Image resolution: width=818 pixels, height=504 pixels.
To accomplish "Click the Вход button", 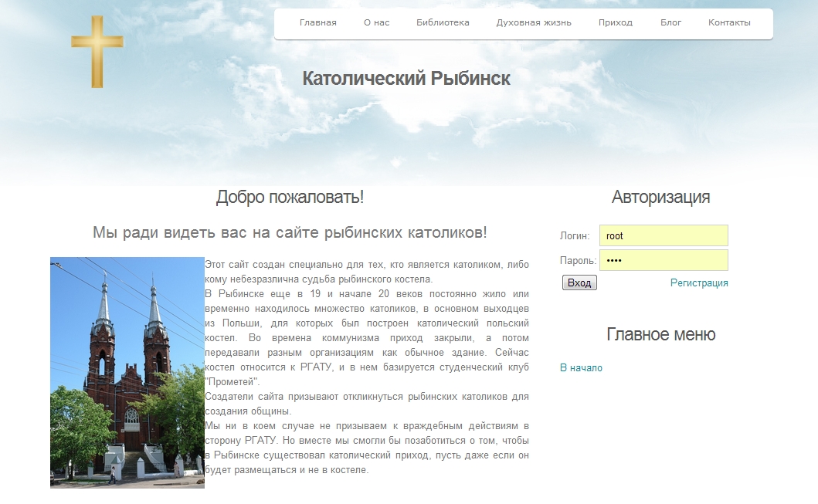I will [579, 282].
